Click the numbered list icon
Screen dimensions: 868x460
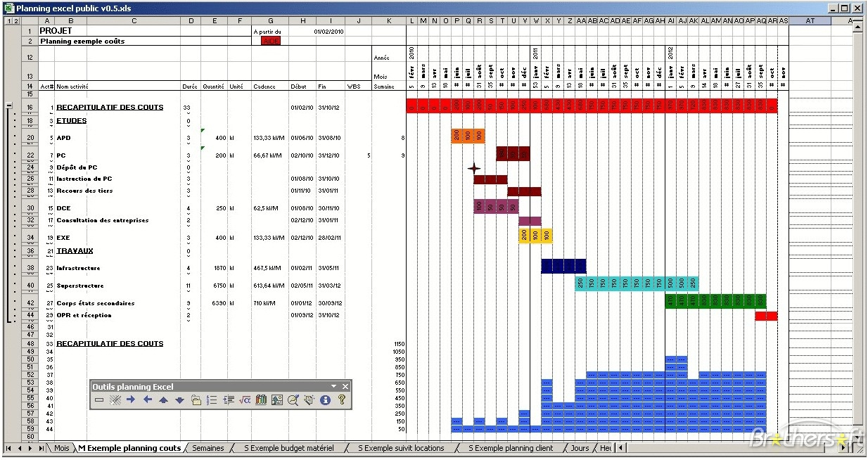(212, 400)
